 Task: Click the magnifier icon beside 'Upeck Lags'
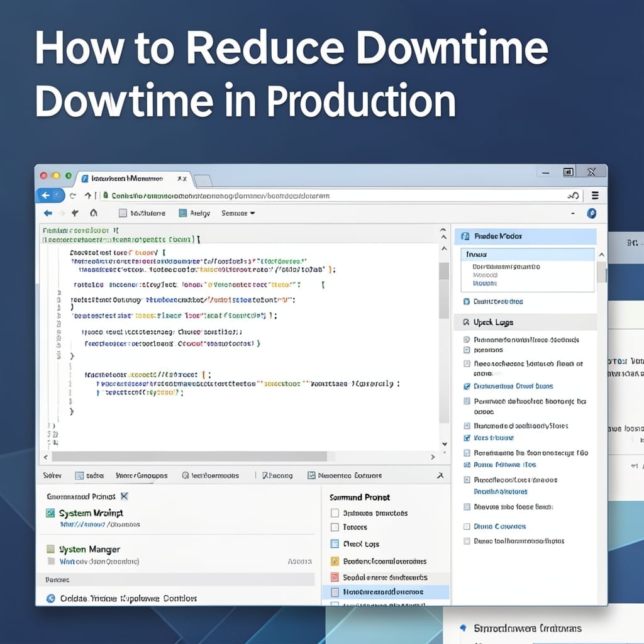[466, 322]
